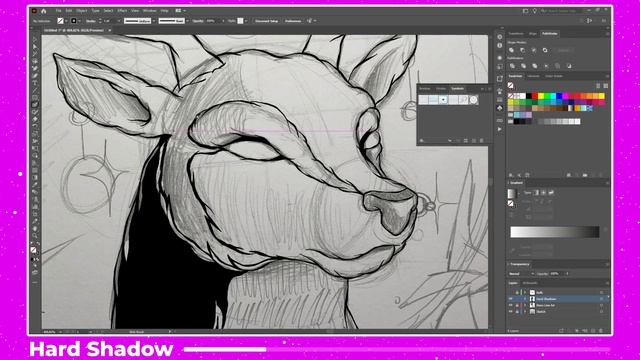Open the Window menu
This screenshot has height=360, width=640.
pos(149,11)
